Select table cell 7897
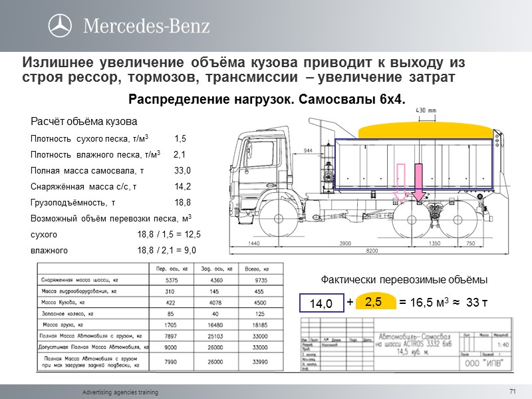 171,336
